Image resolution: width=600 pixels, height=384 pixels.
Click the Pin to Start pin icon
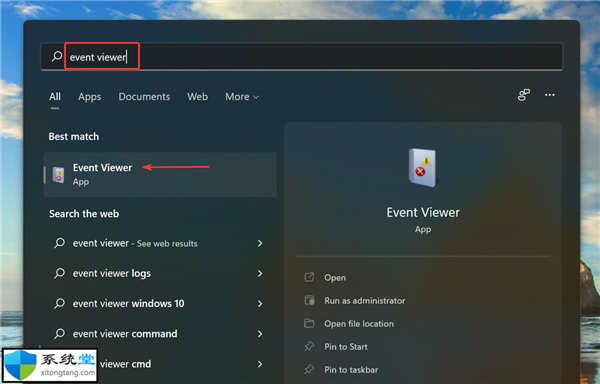pos(309,346)
